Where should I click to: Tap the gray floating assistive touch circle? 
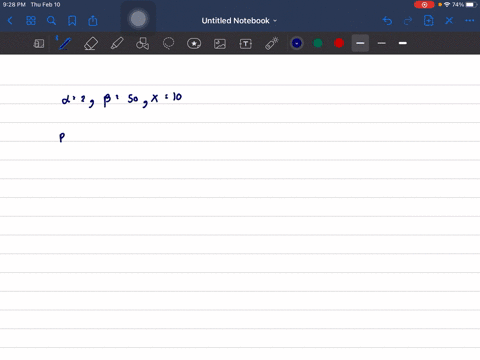click(138, 19)
